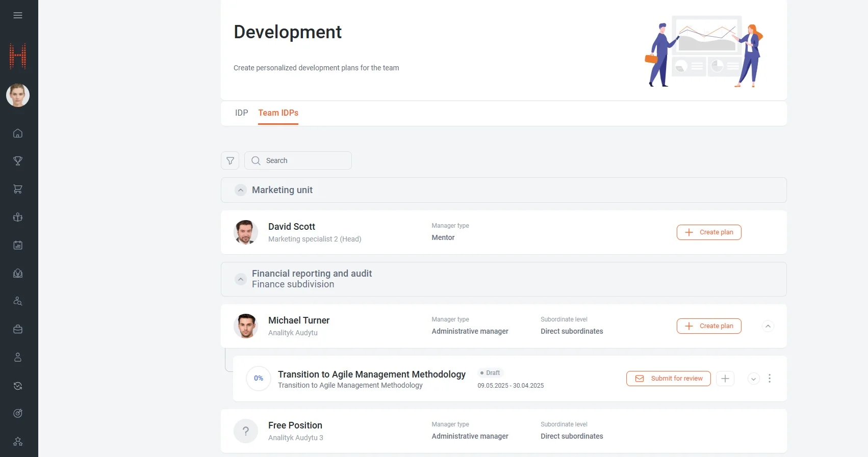The image size is (868, 457).
Task: Click the calendar icon in sidebar
Action: point(18,245)
